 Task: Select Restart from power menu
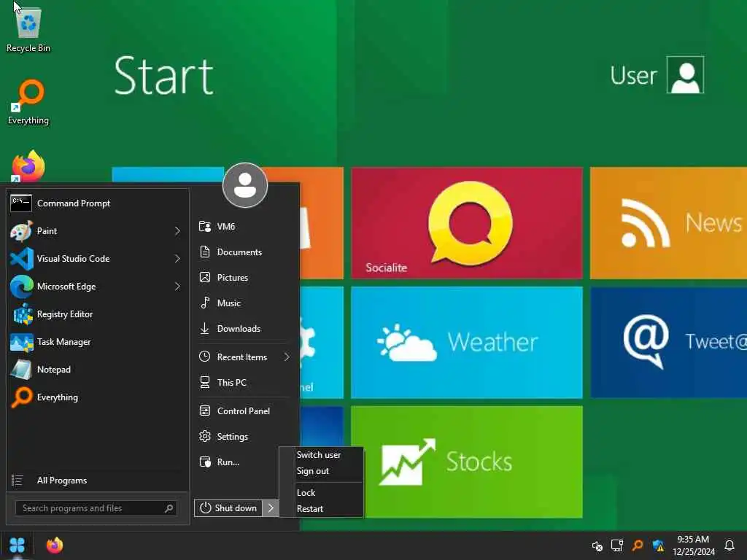[322, 508]
